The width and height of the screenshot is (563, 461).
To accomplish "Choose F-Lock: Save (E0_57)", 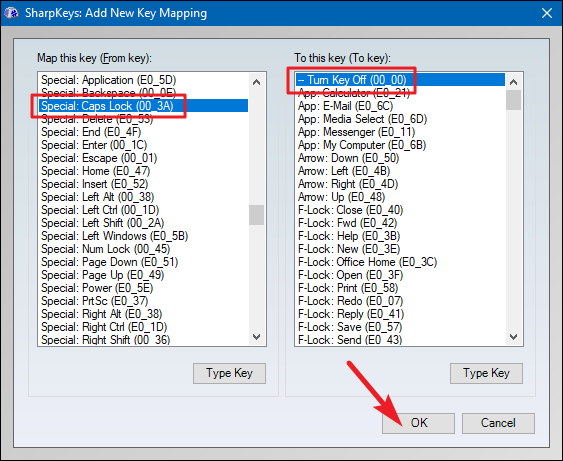I will click(400, 327).
